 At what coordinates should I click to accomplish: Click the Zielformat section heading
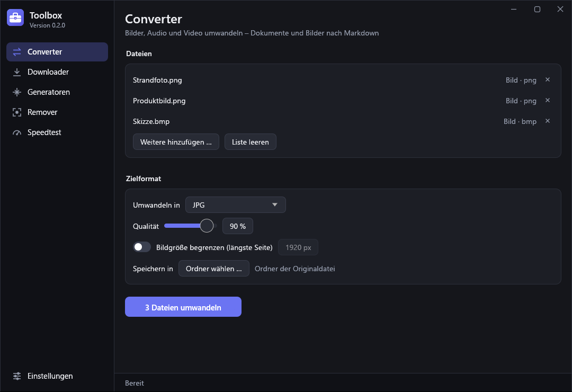[x=144, y=179]
